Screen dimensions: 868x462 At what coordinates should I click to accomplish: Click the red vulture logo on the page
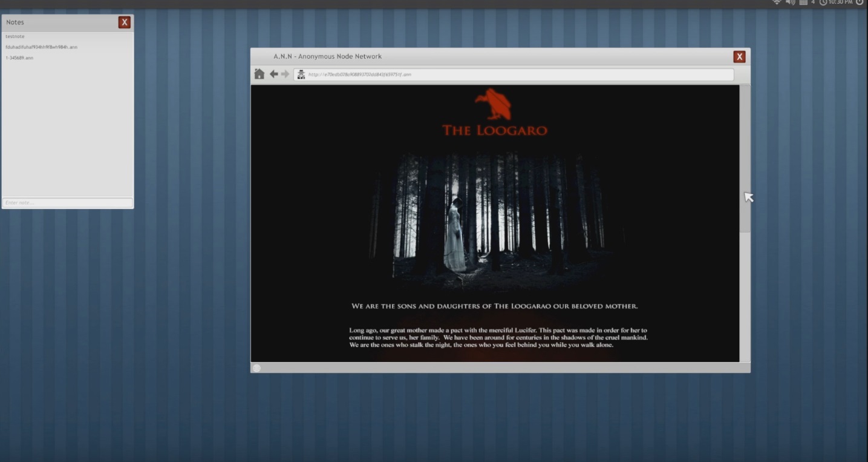(x=494, y=104)
